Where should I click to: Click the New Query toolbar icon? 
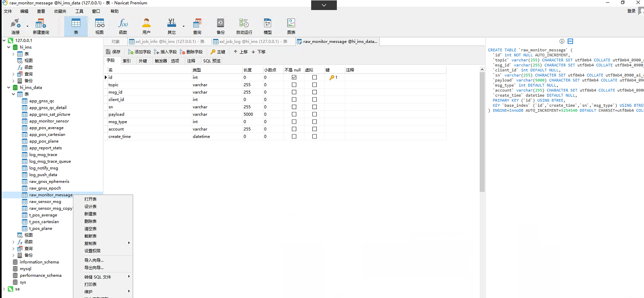(x=41, y=26)
